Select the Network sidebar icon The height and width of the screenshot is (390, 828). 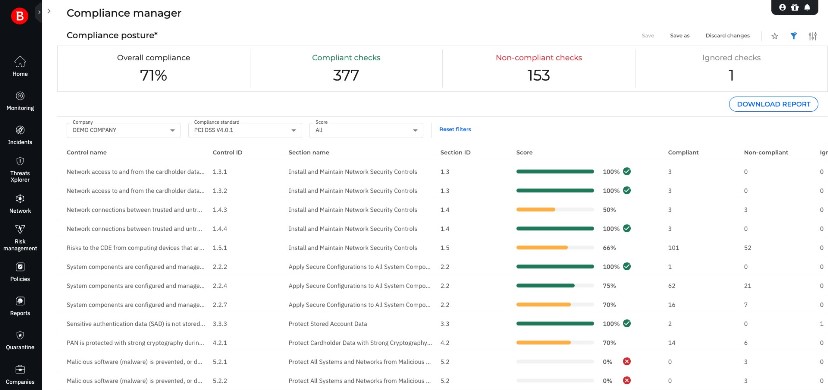pyautogui.click(x=20, y=203)
